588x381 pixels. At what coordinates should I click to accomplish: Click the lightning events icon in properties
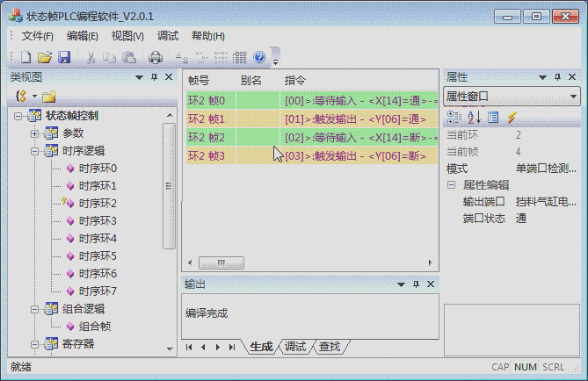pyautogui.click(x=512, y=118)
